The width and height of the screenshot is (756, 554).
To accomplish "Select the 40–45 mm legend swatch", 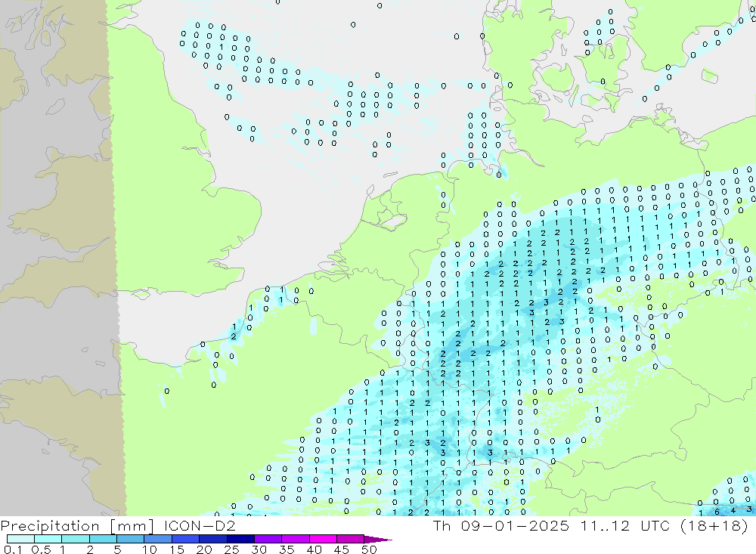I will [x=323, y=539].
